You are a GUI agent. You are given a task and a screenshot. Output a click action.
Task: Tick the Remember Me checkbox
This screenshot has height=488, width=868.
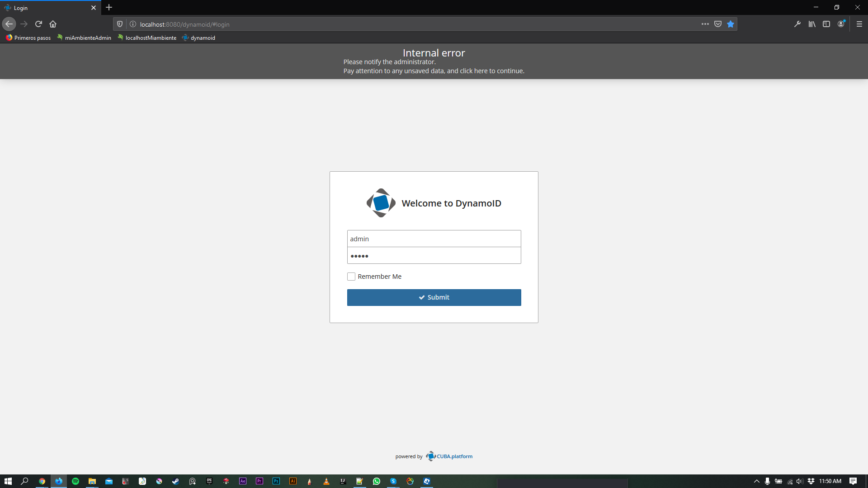pyautogui.click(x=351, y=277)
